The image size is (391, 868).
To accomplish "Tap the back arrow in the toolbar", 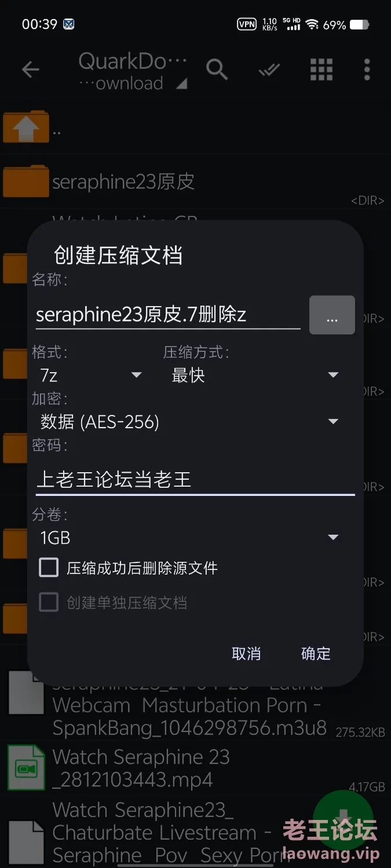I will point(30,70).
